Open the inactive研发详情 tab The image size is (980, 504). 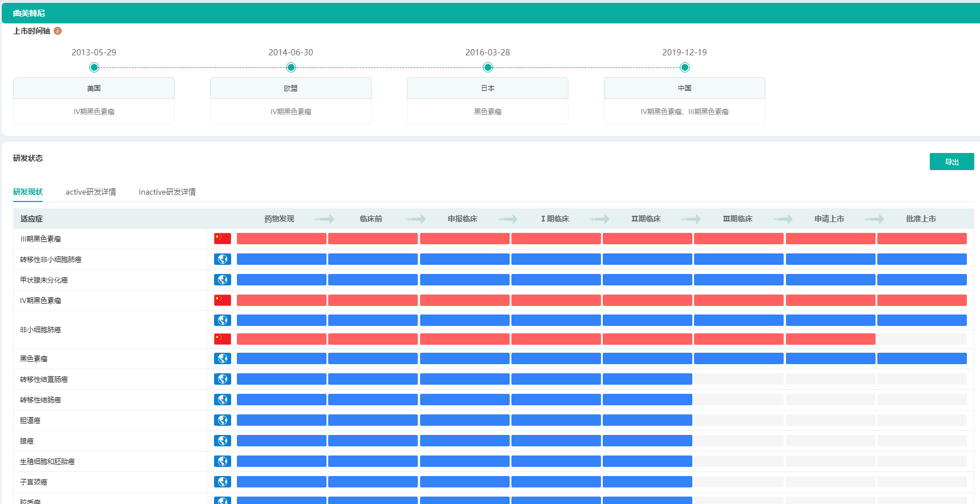click(167, 192)
